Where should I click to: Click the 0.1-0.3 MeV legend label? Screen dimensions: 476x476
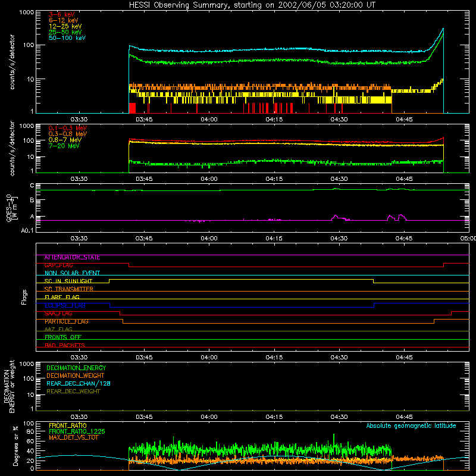(x=68, y=128)
